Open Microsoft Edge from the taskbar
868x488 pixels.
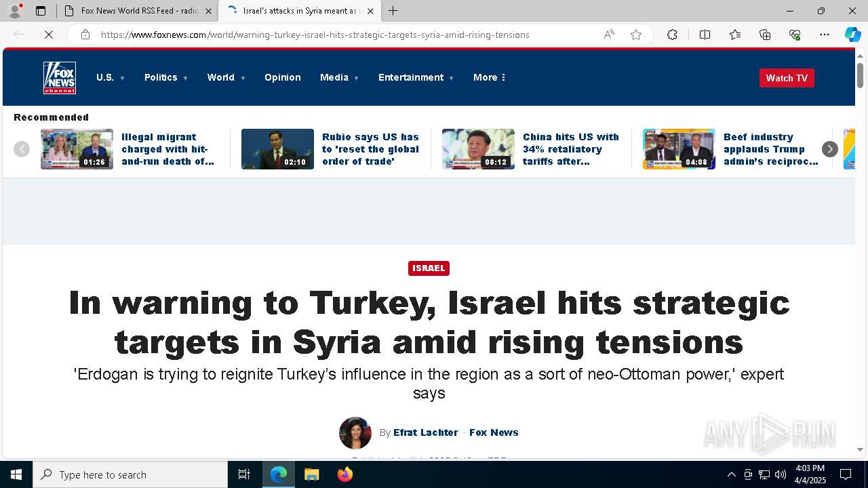point(279,474)
